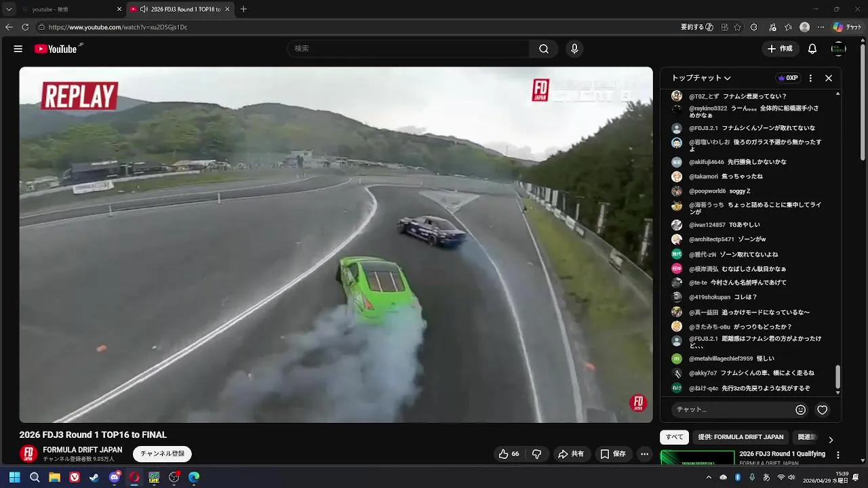Click the video player to pause
The width and height of the screenshot is (868, 488).
click(x=336, y=244)
